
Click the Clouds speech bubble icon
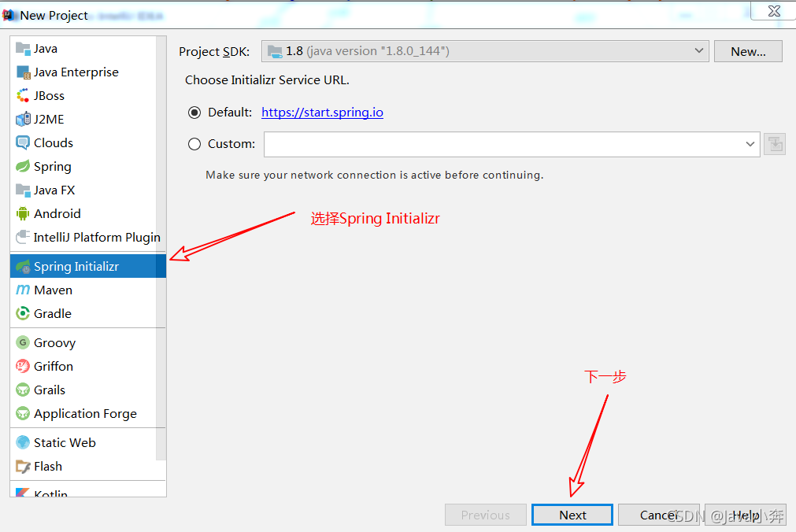(x=23, y=142)
